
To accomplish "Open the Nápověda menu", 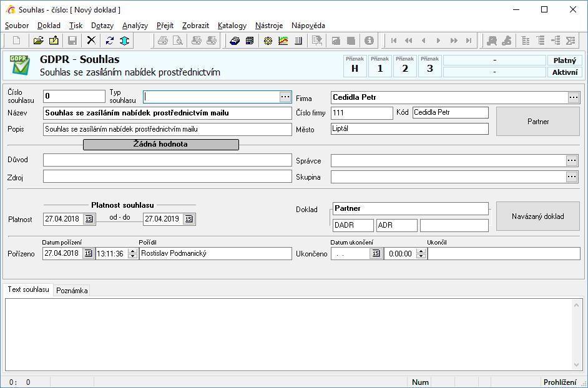I will point(308,26).
